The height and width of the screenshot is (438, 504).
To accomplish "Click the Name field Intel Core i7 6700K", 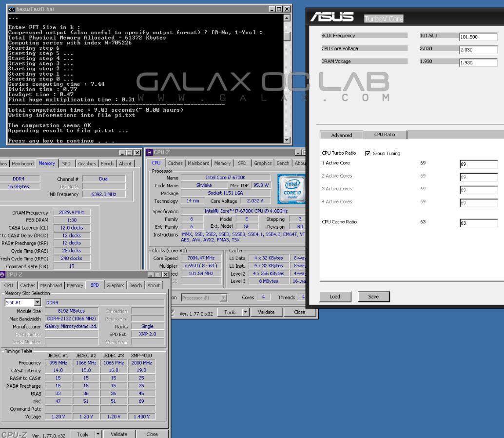I will pos(225,177).
